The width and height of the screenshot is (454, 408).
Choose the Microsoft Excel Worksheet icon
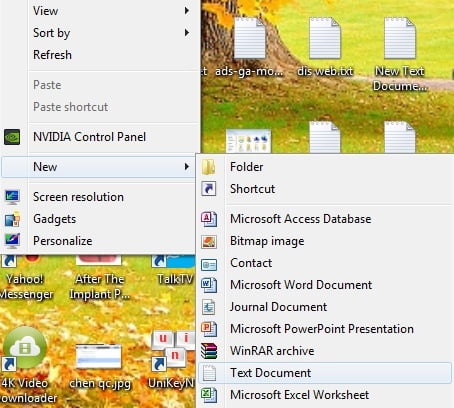(209, 395)
